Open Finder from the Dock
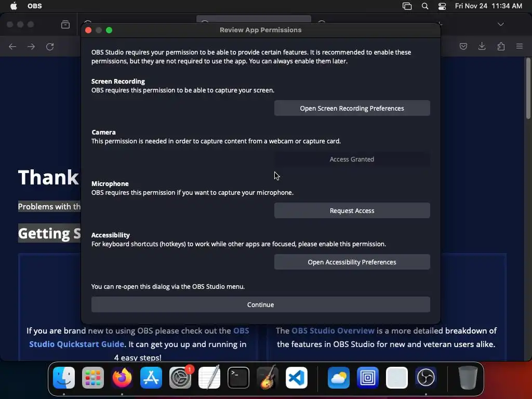 64,378
